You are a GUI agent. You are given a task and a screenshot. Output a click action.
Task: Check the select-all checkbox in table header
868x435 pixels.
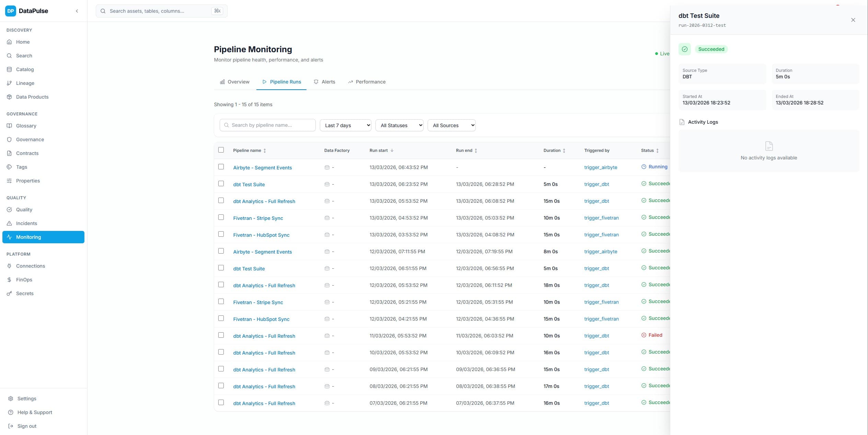click(x=221, y=150)
